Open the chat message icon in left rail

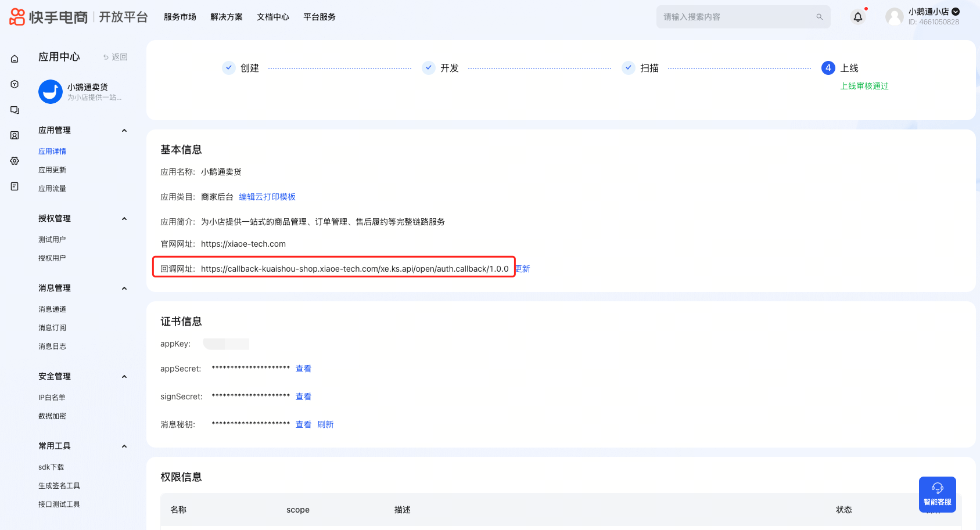coord(15,110)
